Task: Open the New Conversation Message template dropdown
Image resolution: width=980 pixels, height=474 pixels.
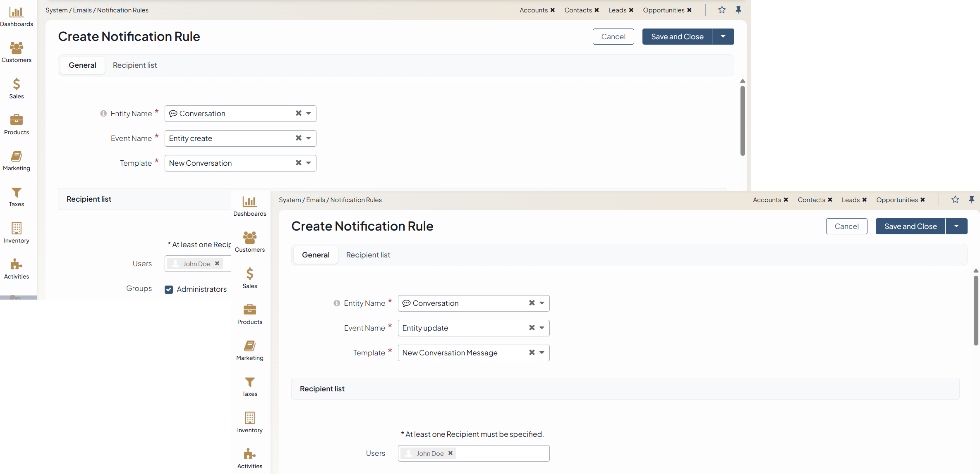Action: coord(542,353)
